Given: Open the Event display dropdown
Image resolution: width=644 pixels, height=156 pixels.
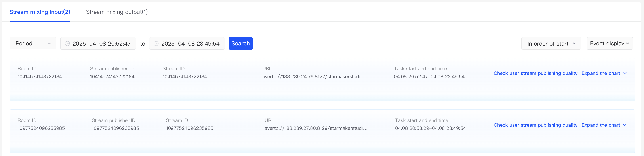Looking at the screenshot, I should point(609,44).
